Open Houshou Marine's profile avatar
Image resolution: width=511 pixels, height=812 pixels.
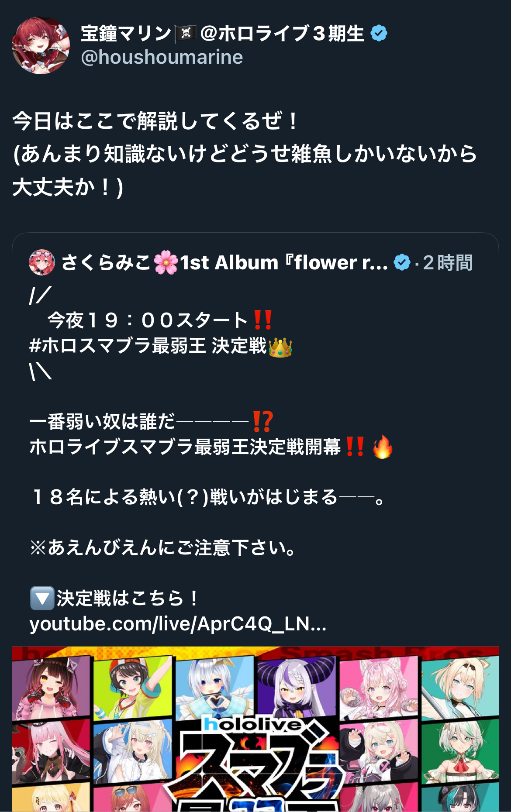[x=41, y=45]
